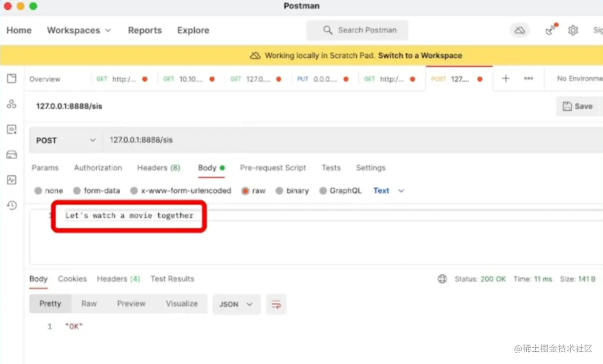
Task: Switch to the response Cookies tab
Action: coord(72,279)
